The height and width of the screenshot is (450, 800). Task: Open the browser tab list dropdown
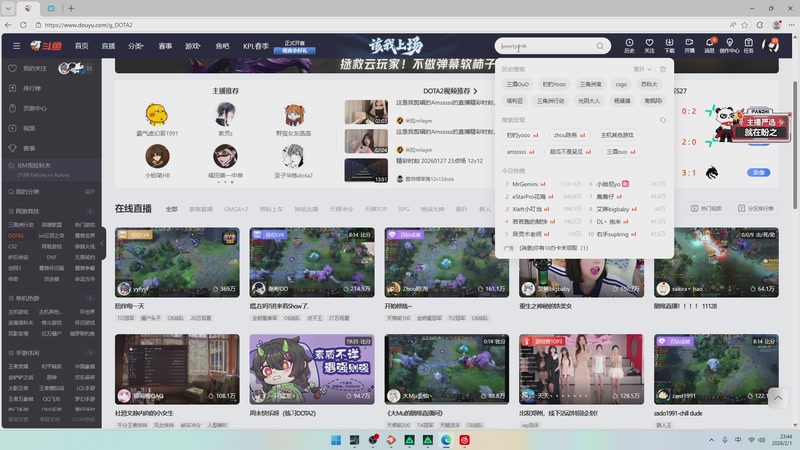point(8,8)
